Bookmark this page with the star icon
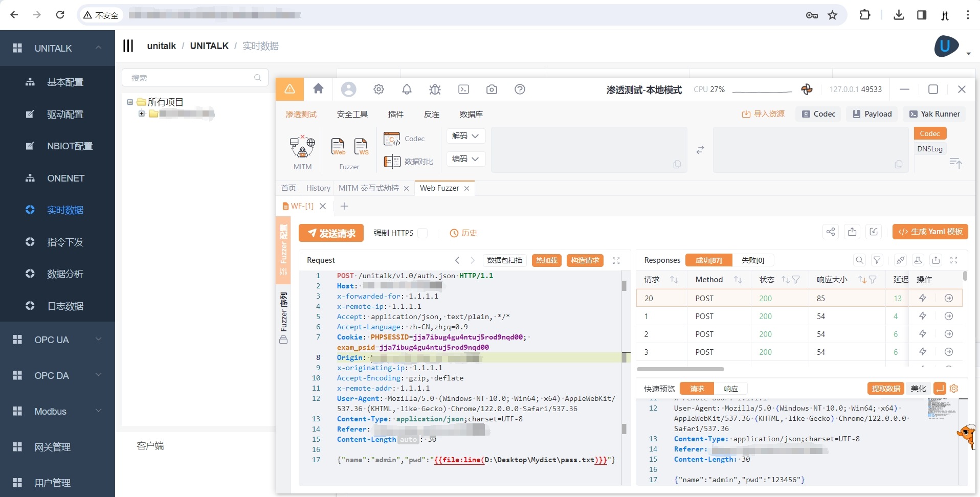The height and width of the screenshot is (497, 980). click(x=833, y=15)
